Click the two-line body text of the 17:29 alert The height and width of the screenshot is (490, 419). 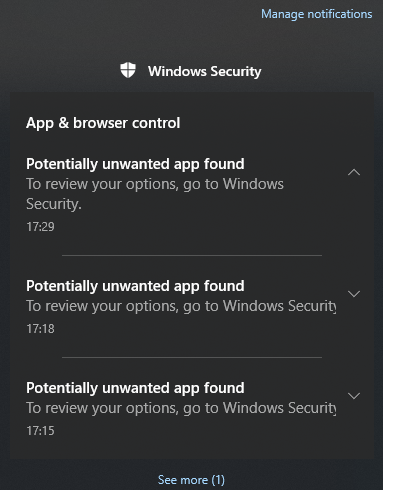pyautogui.click(x=155, y=194)
